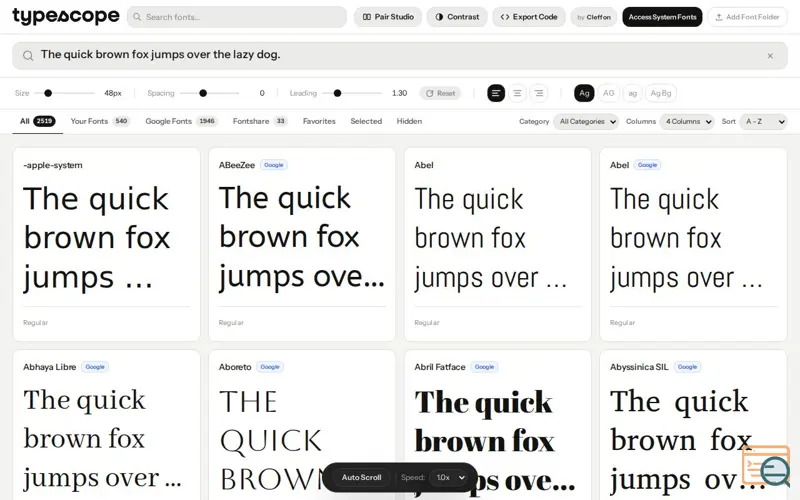Open the Contrast tool
This screenshot has width=800, height=500.
(x=457, y=17)
